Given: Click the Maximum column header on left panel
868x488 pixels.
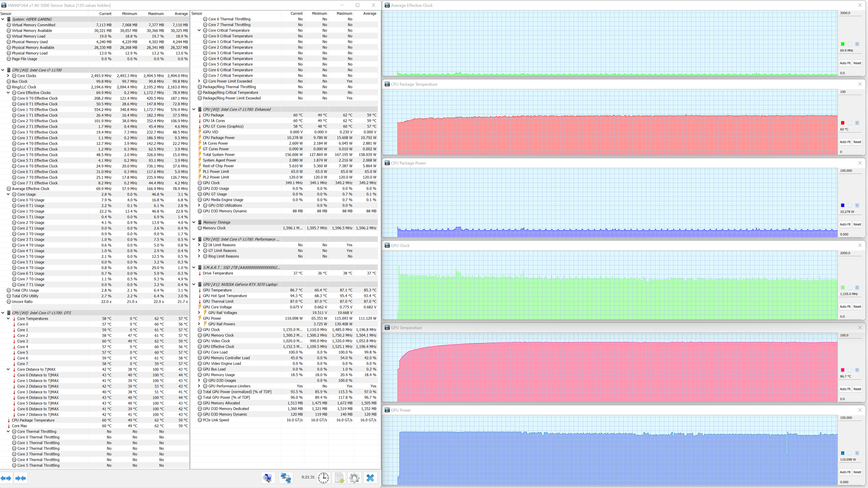Looking at the screenshot, I should pos(156,14).
